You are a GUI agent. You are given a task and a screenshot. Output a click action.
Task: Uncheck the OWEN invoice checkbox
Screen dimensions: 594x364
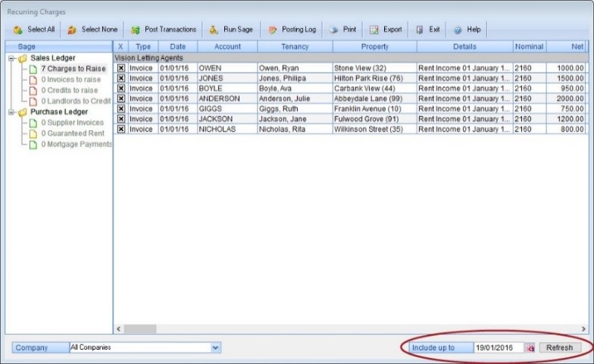[x=121, y=68]
